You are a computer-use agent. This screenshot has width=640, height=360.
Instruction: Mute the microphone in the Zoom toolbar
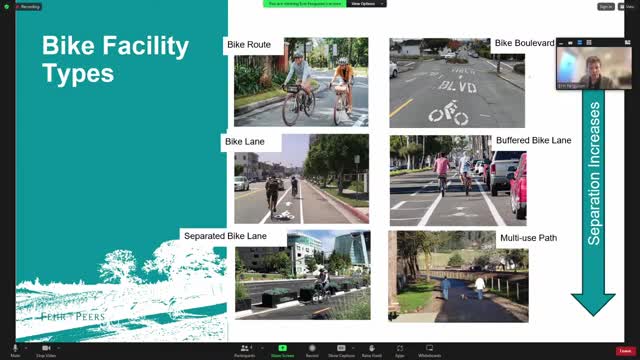click(x=16, y=350)
